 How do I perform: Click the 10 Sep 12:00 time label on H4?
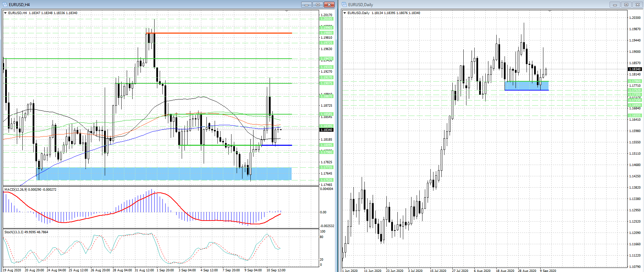click(x=276, y=270)
